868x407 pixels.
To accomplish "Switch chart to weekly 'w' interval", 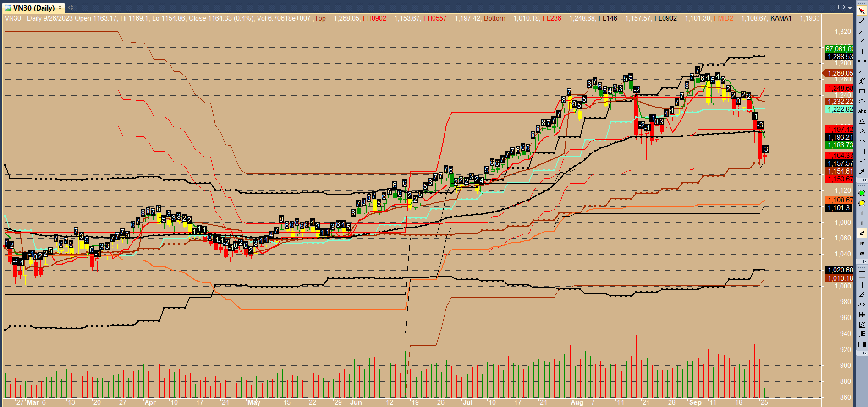I will pyautogui.click(x=862, y=243).
